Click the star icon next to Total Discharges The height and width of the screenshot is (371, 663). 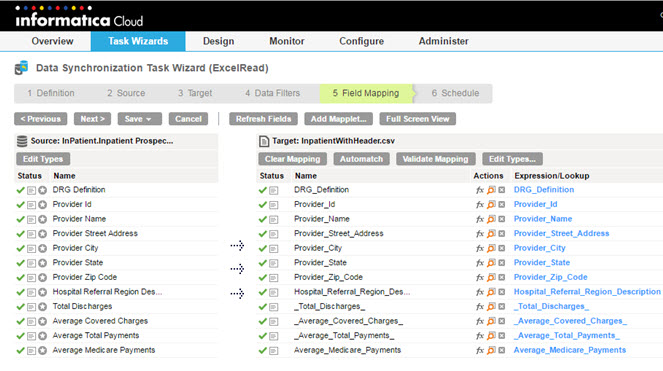(x=42, y=307)
